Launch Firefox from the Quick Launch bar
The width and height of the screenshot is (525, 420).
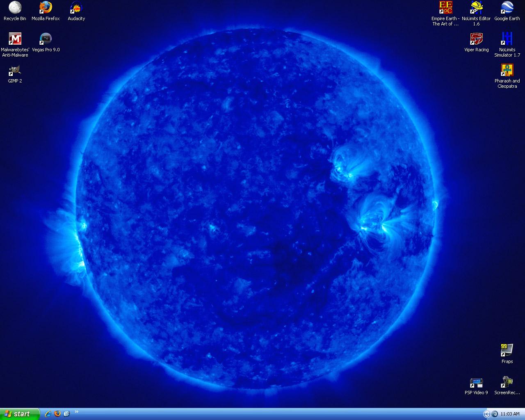[57, 414]
